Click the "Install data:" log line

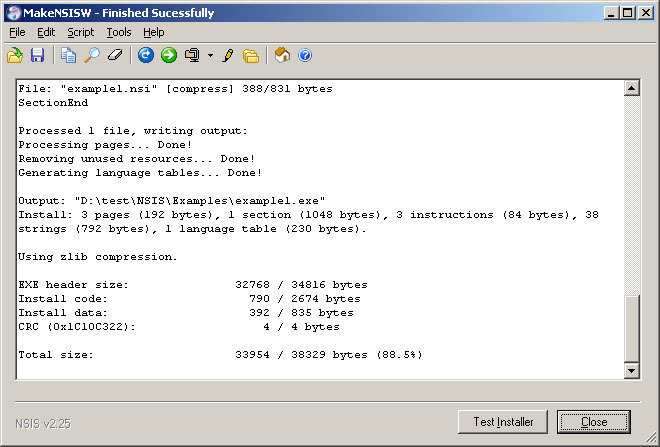tap(186, 313)
